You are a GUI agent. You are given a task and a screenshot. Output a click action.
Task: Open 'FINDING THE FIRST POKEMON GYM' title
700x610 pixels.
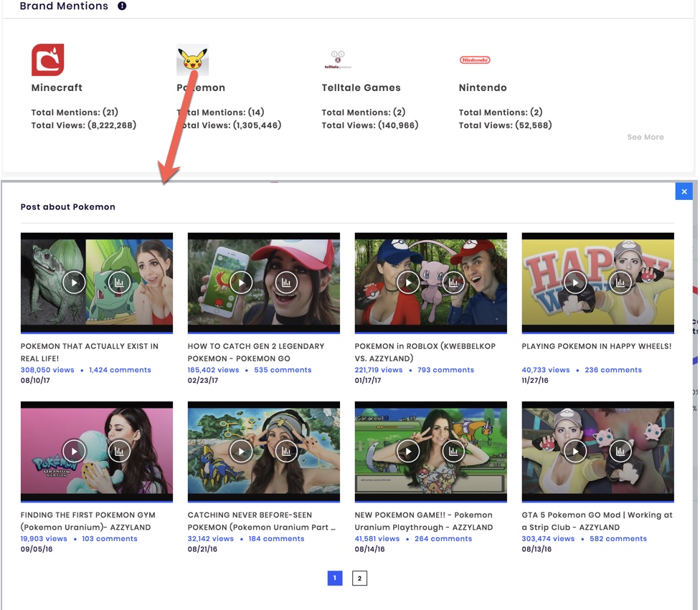88,520
